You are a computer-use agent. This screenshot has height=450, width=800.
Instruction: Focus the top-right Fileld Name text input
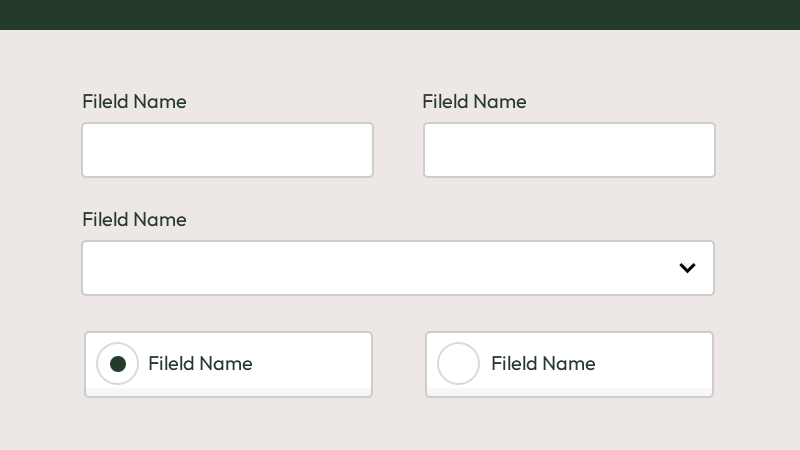(569, 150)
